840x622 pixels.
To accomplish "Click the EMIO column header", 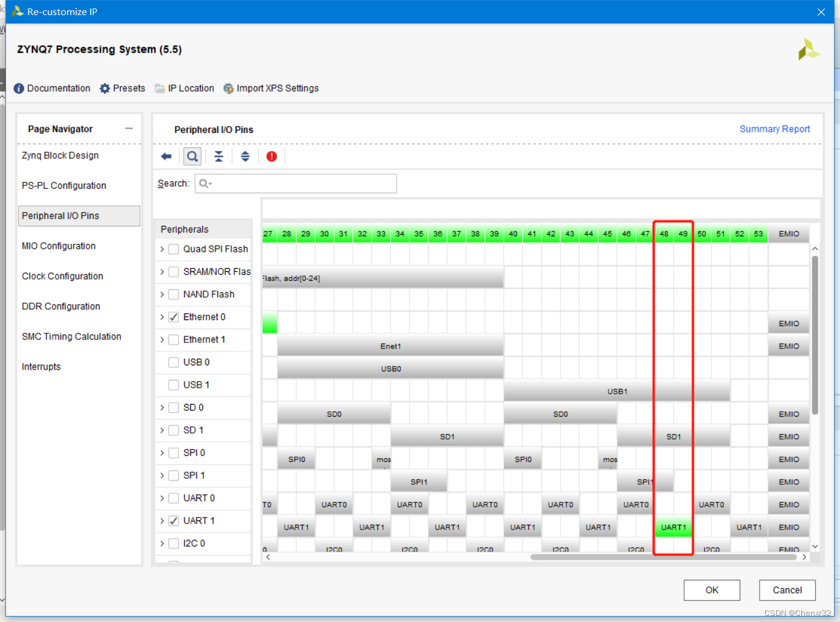I will pos(789,234).
